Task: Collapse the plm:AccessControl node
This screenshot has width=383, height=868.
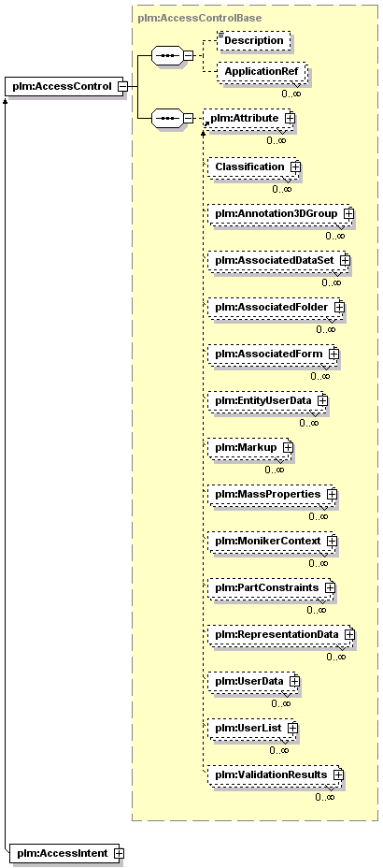Action: (x=122, y=86)
